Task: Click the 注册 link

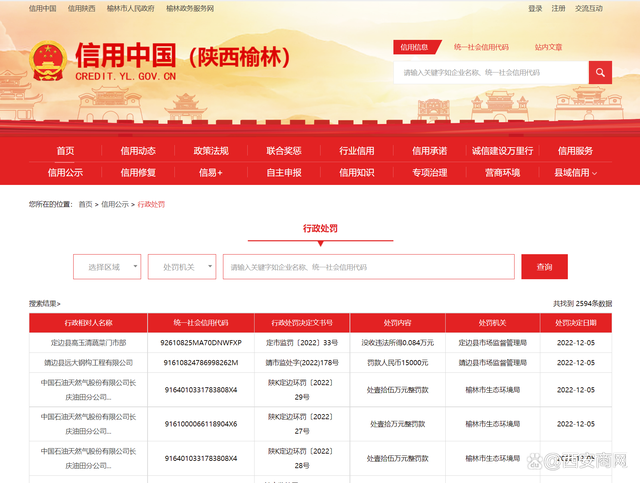Action: (x=558, y=8)
